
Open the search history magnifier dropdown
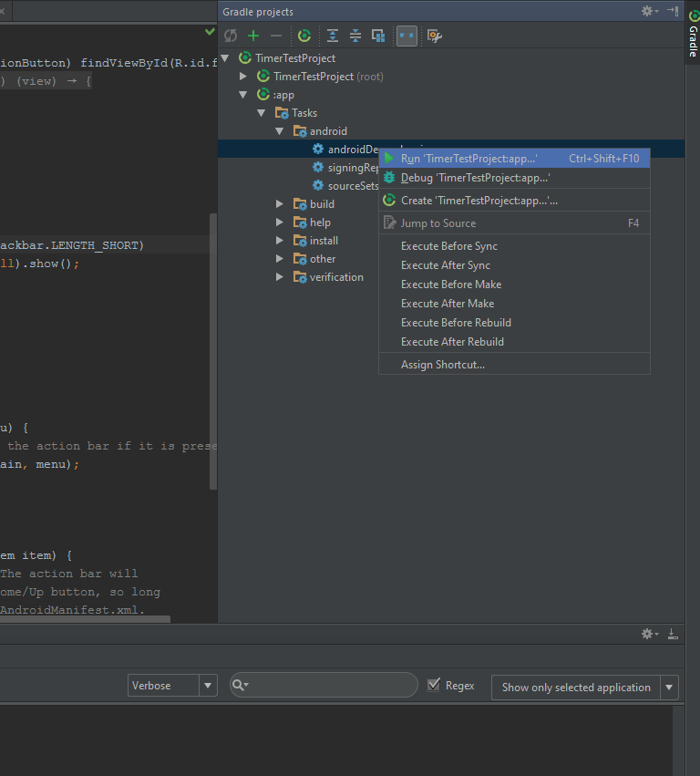point(241,685)
